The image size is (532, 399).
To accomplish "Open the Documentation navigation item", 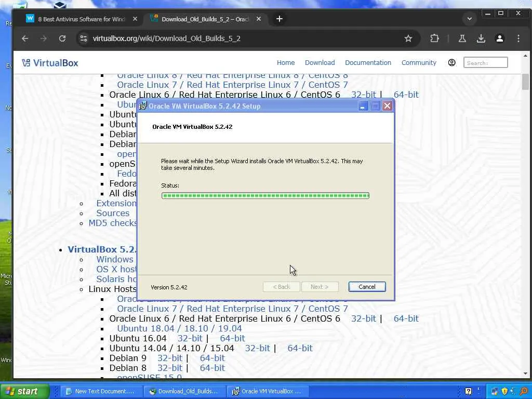I will 368,63.
